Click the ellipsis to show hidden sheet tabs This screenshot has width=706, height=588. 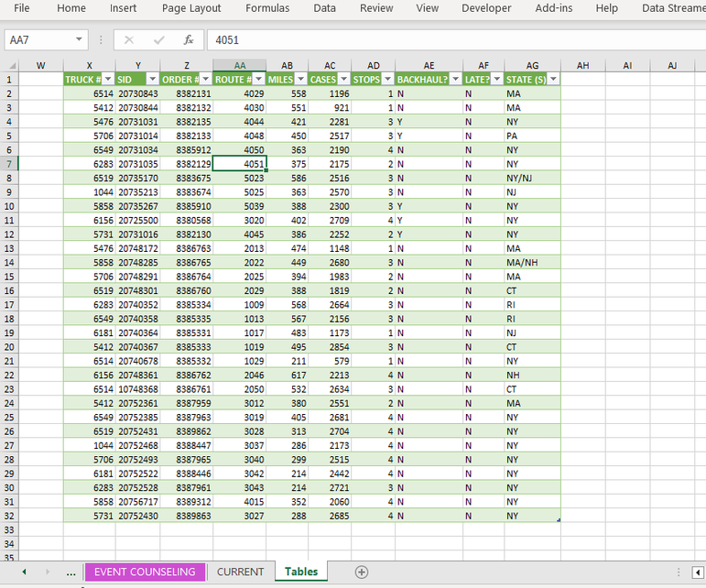tap(71, 572)
